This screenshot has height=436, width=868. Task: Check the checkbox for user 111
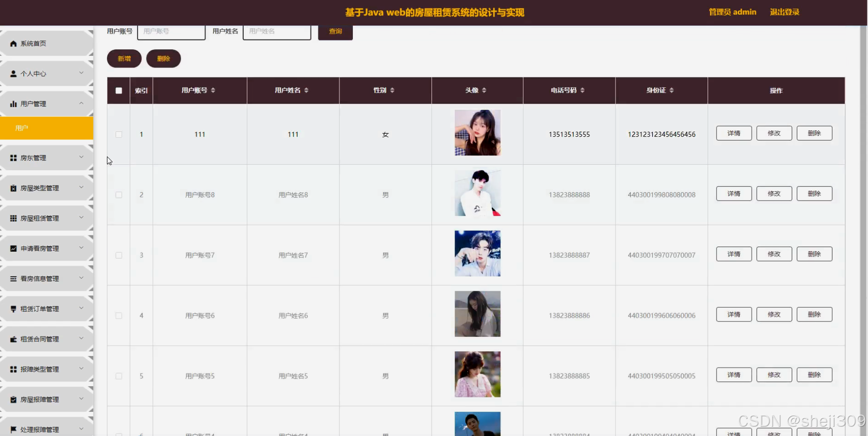point(118,134)
